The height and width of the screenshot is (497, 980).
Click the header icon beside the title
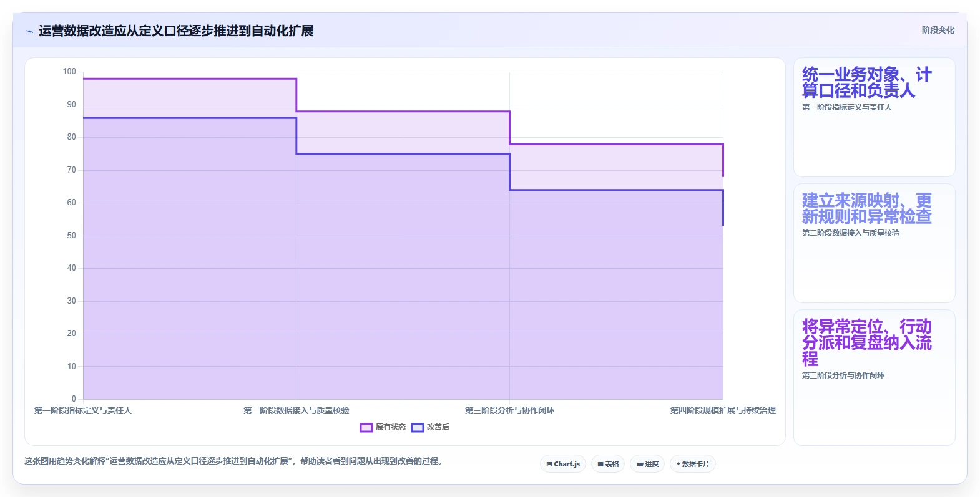point(29,31)
